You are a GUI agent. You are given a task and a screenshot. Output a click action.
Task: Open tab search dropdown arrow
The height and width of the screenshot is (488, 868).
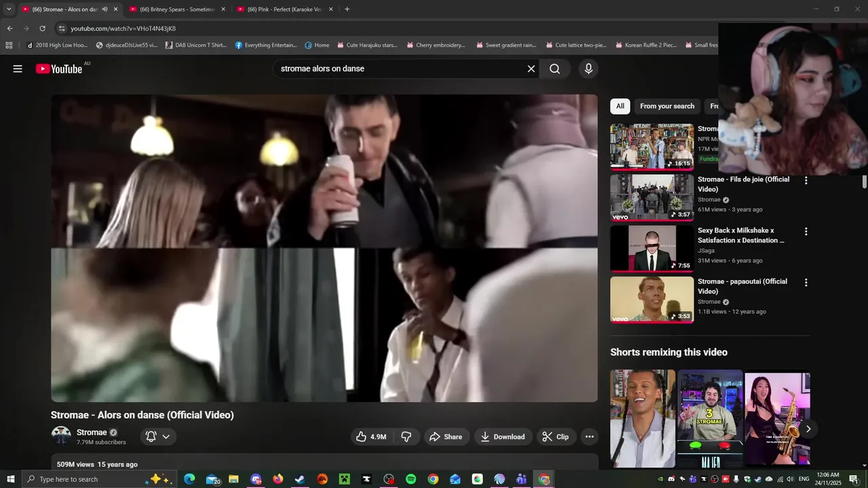pos(9,9)
